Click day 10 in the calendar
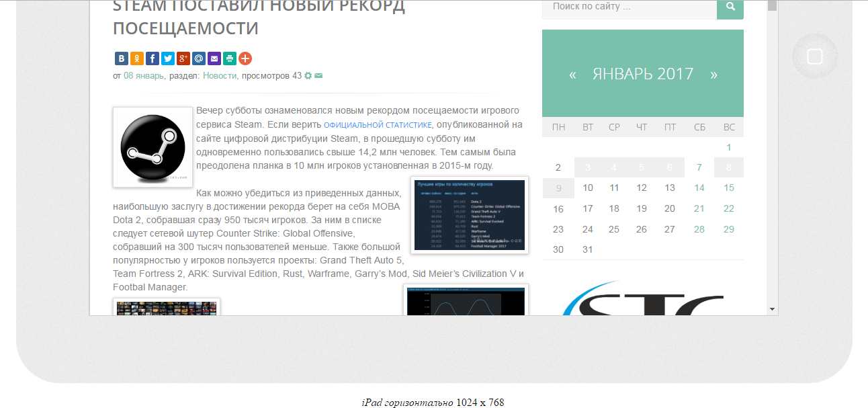 coord(588,188)
